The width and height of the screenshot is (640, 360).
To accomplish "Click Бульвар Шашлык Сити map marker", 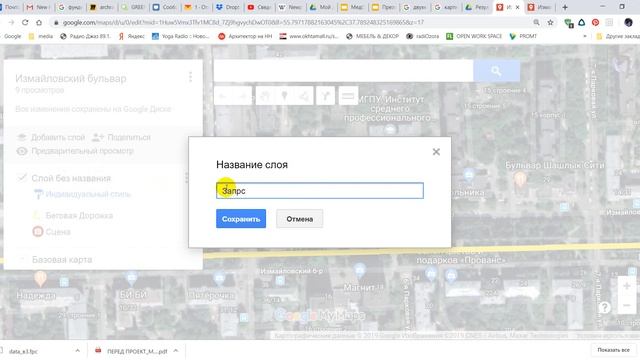I will tap(520, 178).
